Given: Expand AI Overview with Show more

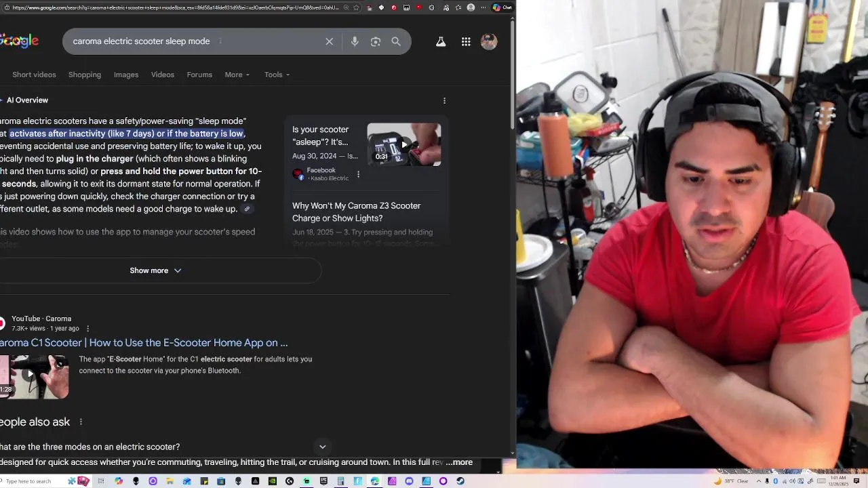Looking at the screenshot, I should [x=155, y=270].
